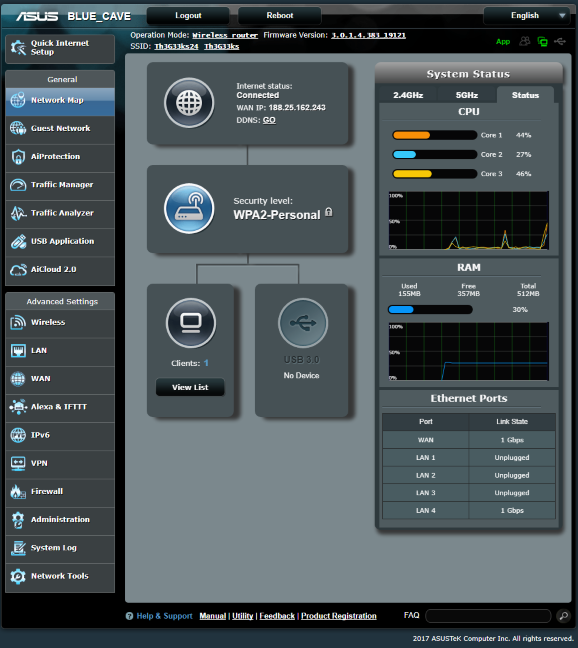Click the FAQ search input field
The width and height of the screenshot is (578, 648).
(488, 616)
